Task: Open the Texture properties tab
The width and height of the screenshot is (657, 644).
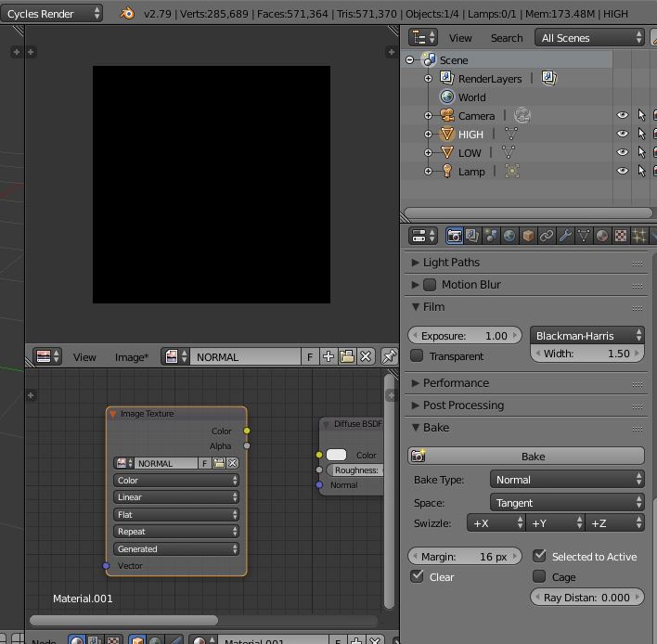Action: pos(621,236)
